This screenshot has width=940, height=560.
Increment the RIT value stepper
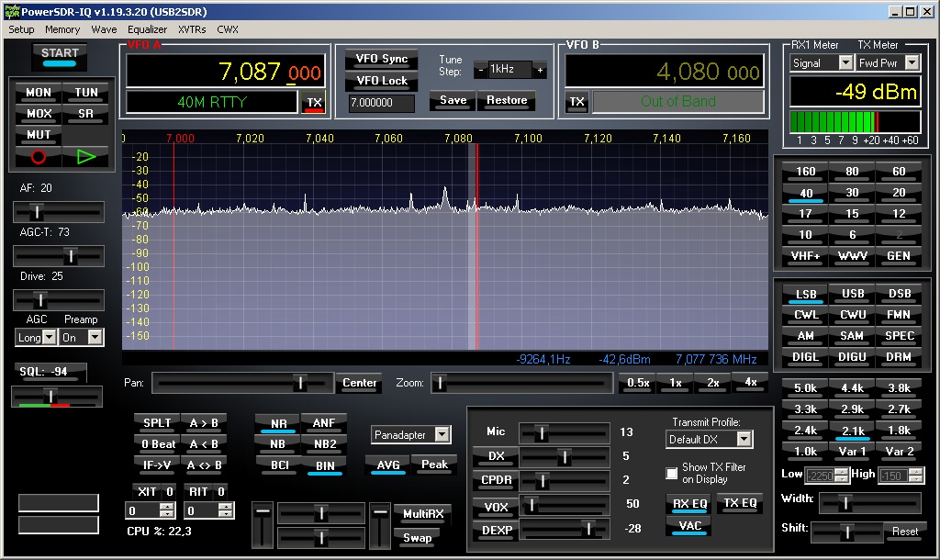225,507
